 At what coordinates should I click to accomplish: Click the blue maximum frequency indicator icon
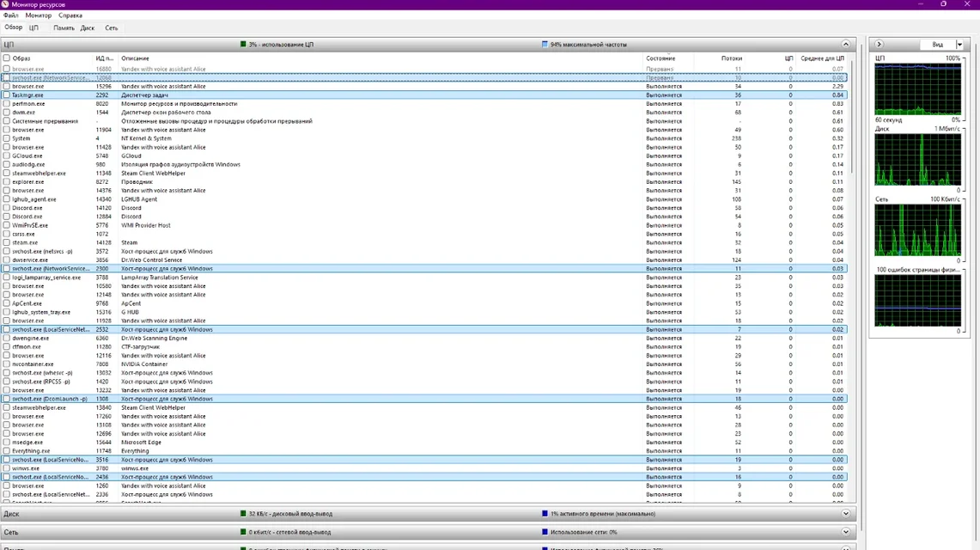coord(542,44)
